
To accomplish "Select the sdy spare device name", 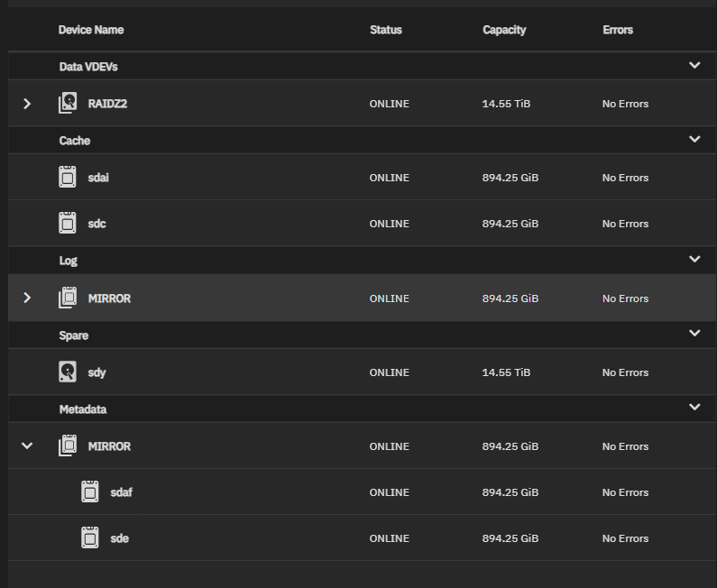I will pos(97,372).
